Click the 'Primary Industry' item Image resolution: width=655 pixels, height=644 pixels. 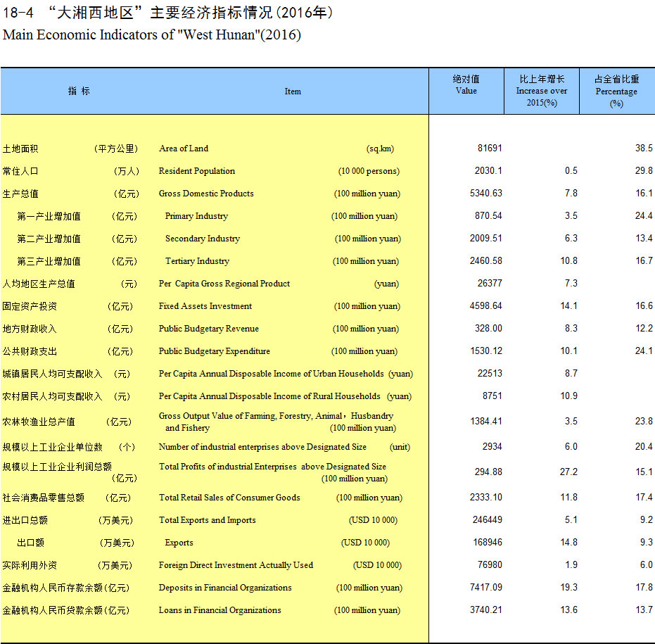point(196,216)
